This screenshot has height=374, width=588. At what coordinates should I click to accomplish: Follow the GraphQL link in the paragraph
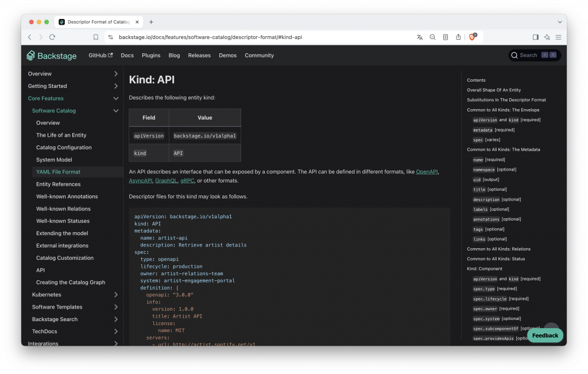point(166,180)
